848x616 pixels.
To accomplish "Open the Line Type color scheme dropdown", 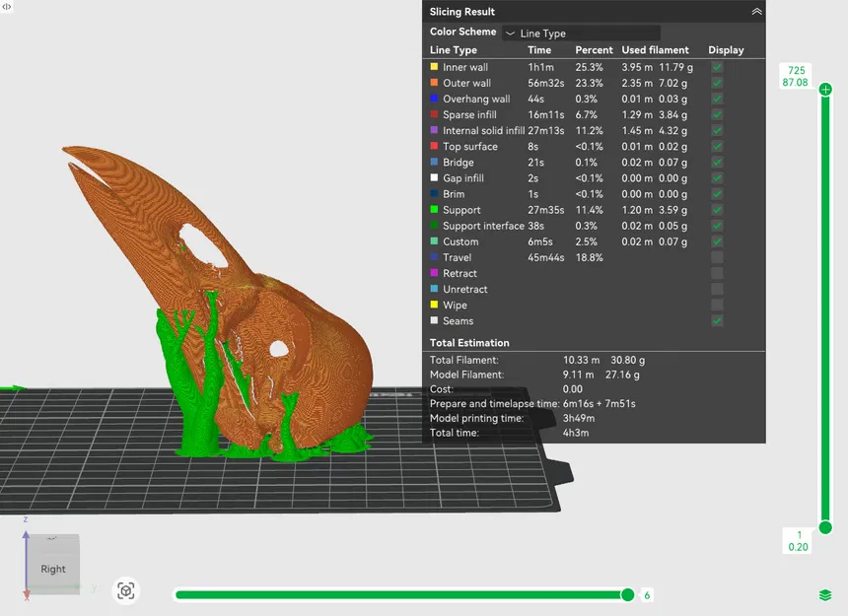I will click(x=580, y=32).
